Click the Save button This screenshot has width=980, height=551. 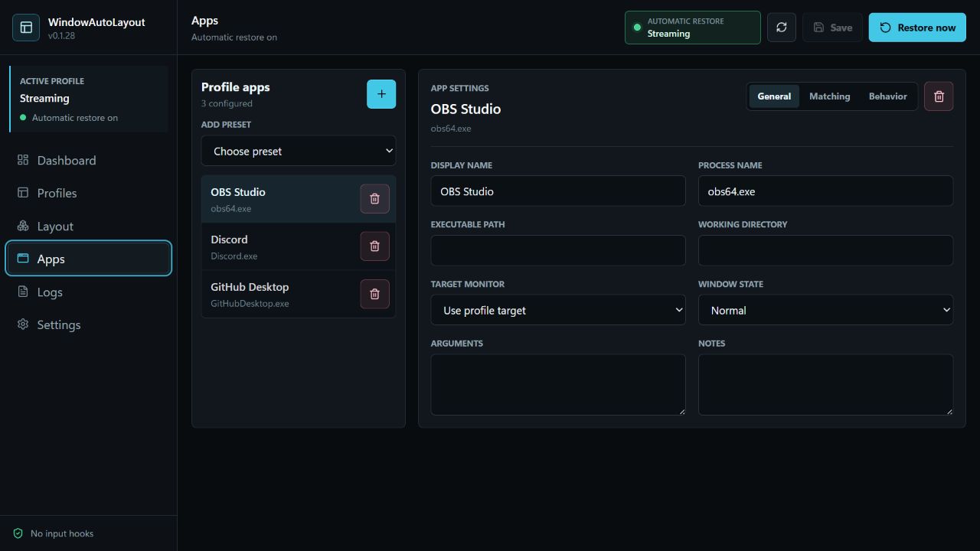pos(832,28)
